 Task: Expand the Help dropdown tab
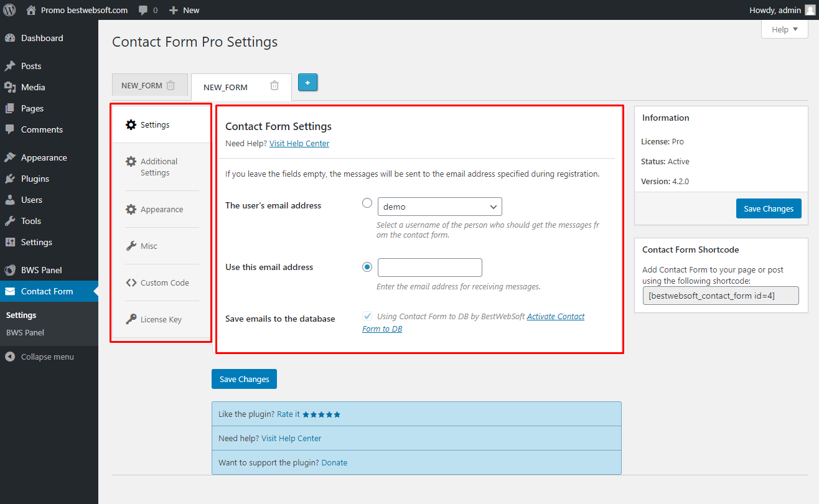784,29
